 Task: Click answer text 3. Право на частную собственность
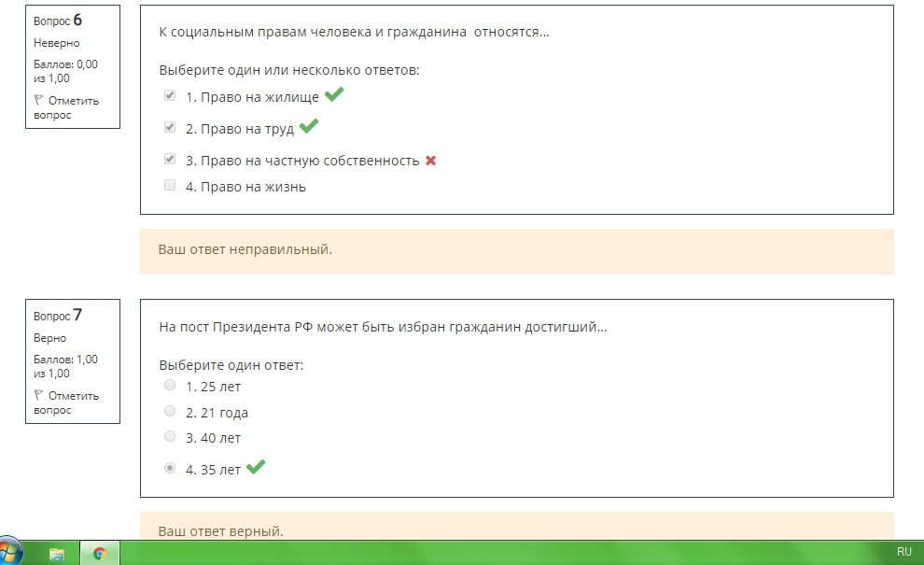pos(302,161)
